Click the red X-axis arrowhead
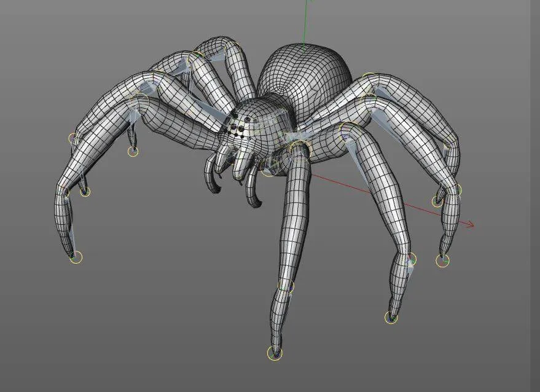The height and width of the screenshot is (392, 540). (471, 225)
